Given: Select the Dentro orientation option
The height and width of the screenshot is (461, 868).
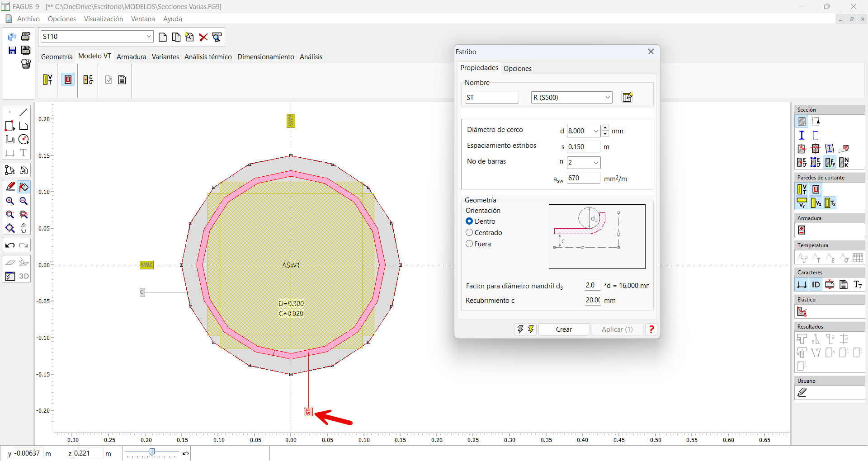Looking at the screenshot, I should coord(469,221).
